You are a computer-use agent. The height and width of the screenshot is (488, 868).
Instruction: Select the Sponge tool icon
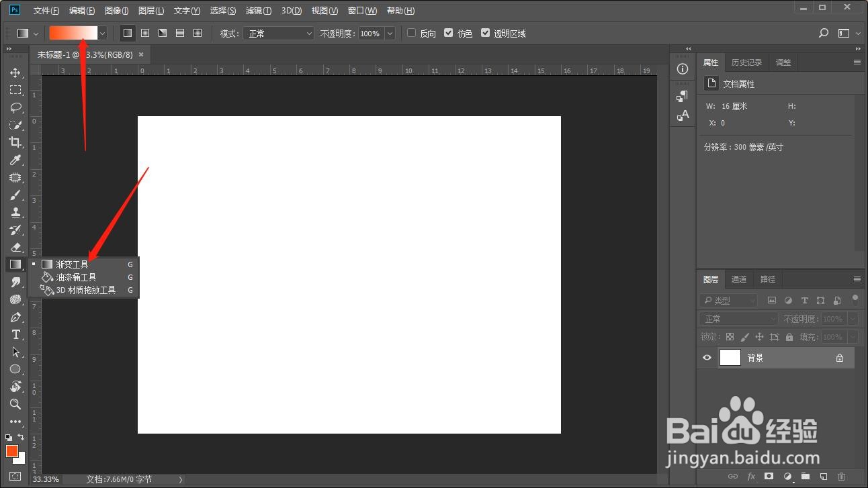pos(15,299)
